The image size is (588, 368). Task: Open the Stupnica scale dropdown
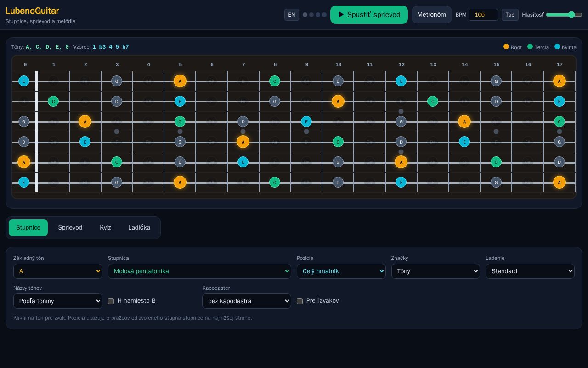point(199,271)
